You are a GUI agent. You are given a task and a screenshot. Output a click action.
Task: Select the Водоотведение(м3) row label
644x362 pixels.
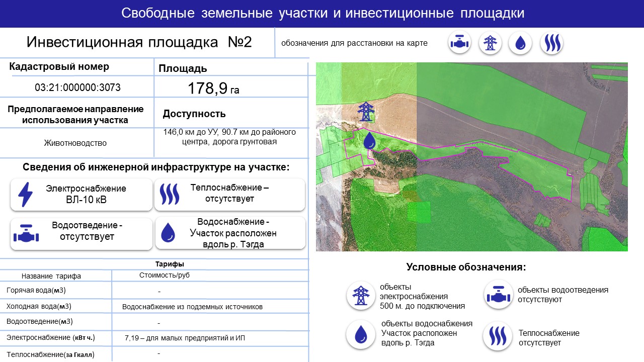click(x=40, y=322)
